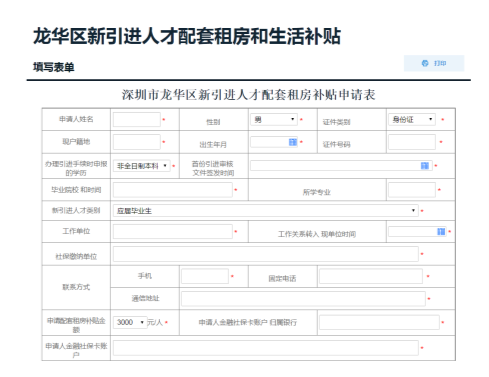Expand 新引进人才类别 dropdown showing 应届毕业生
The height and width of the screenshot is (377, 489).
[265, 211]
